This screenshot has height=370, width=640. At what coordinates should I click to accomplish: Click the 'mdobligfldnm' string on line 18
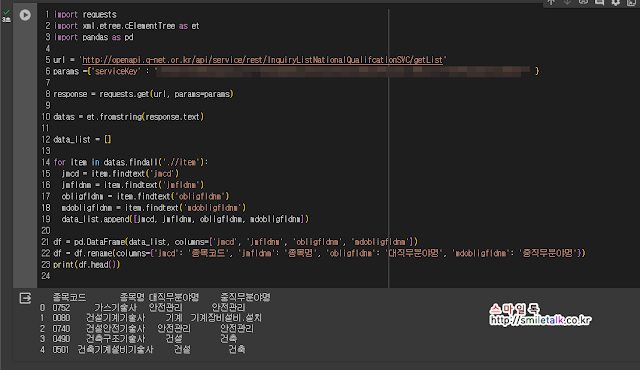pos(212,208)
